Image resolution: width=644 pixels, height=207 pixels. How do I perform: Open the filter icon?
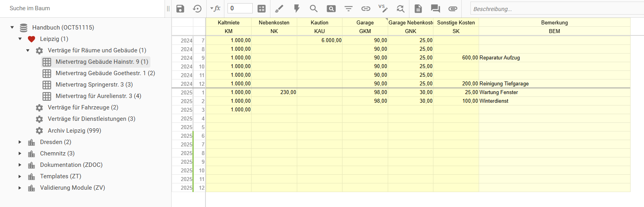348,9
